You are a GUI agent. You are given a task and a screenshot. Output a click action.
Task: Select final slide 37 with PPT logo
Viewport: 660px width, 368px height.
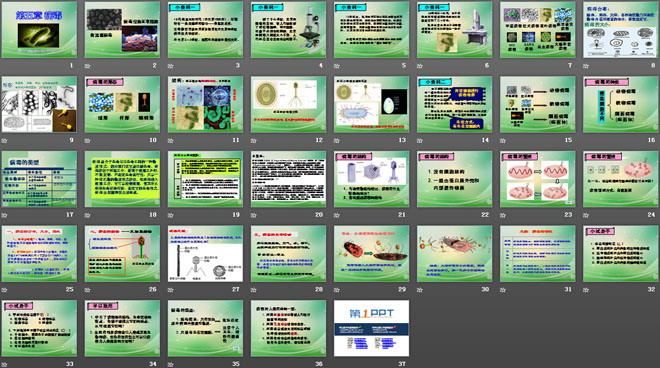pos(372,328)
